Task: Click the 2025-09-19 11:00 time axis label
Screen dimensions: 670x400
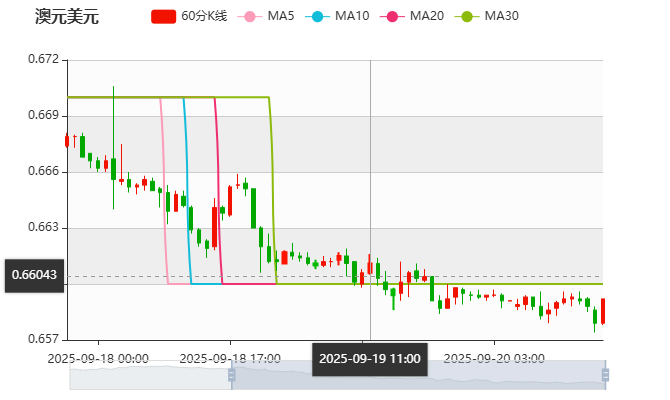Action: click(x=370, y=357)
